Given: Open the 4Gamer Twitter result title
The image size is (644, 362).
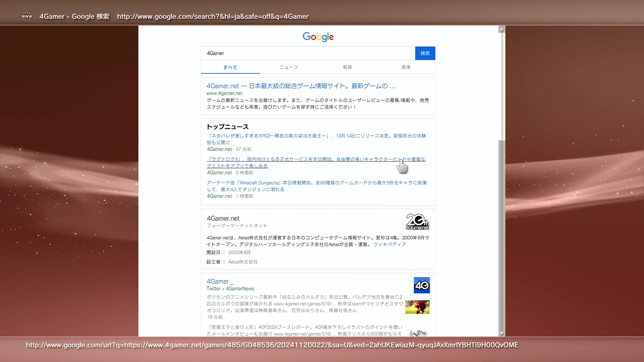Looking at the screenshot, I should pos(218,282).
